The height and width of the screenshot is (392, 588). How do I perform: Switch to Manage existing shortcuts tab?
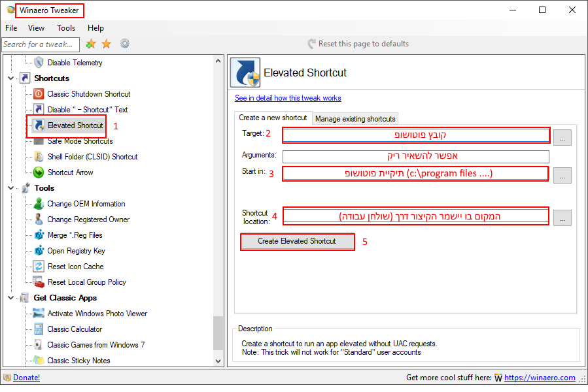355,119
